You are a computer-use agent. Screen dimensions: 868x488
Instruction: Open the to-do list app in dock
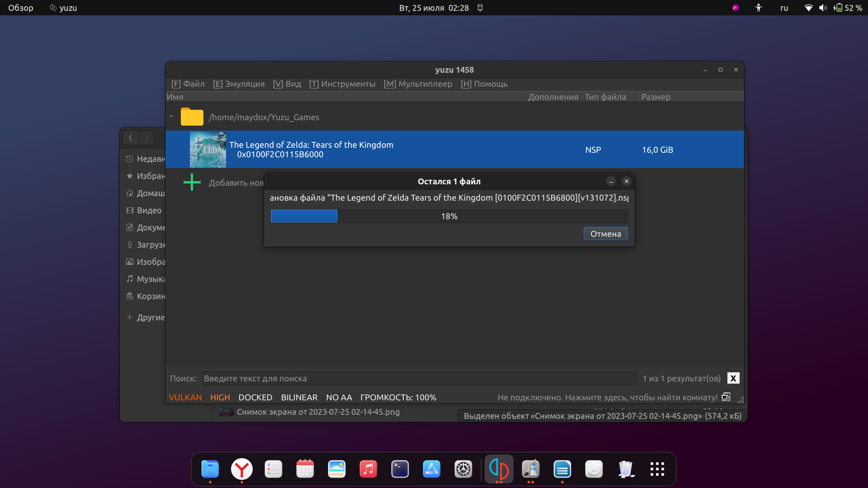pos(274,469)
